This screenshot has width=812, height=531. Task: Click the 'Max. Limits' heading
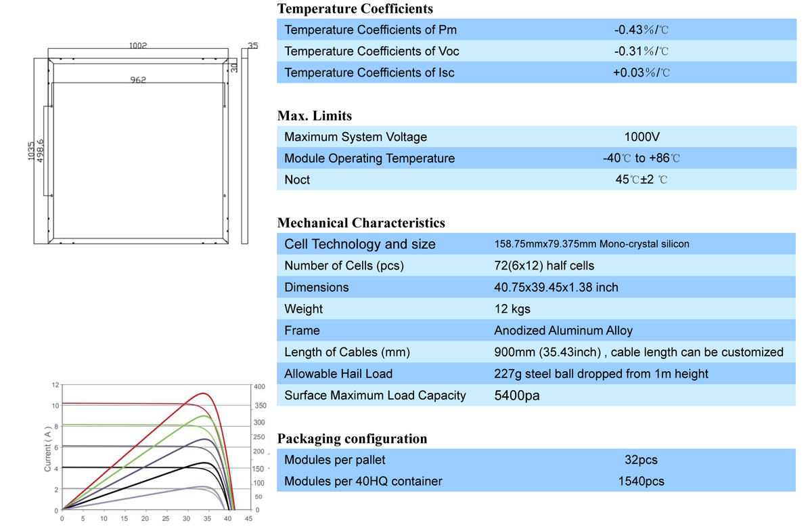[x=315, y=116]
